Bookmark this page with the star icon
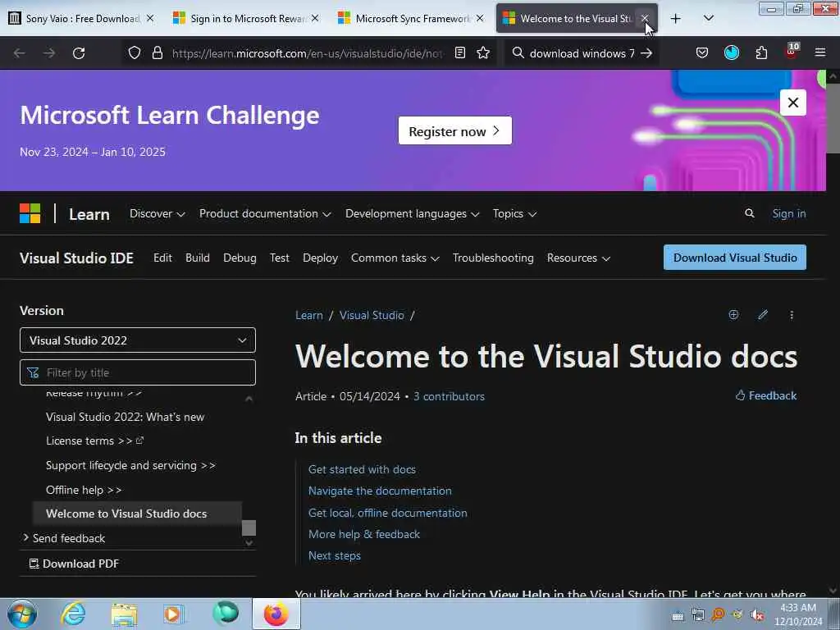 (x=483, y=52)
